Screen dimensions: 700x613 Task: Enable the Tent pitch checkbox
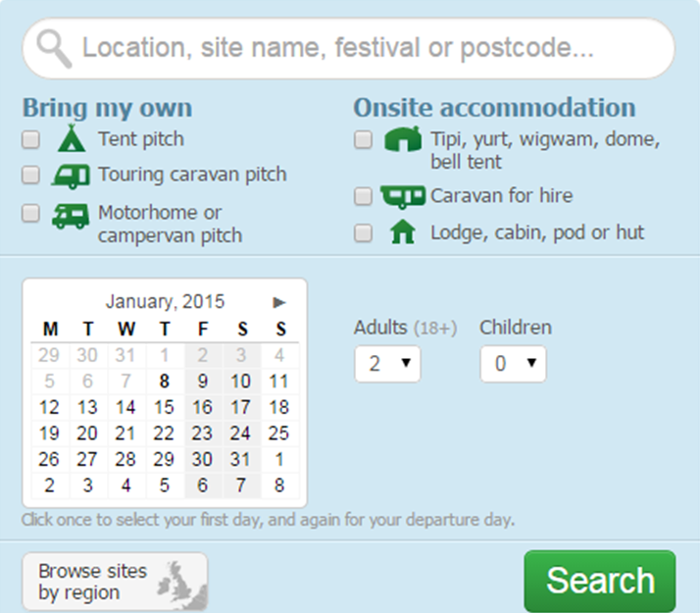click(31, 139)
